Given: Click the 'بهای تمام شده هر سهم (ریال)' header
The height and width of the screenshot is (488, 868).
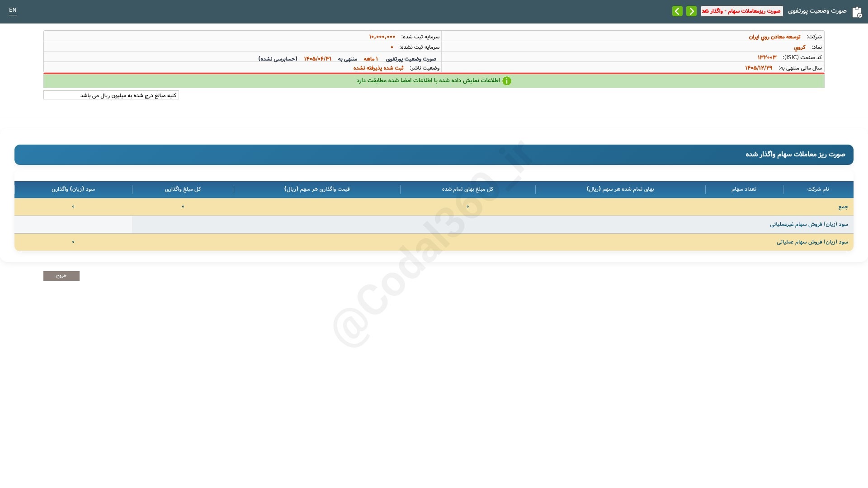Looking at the screenshot, I should click(x=620, y=189).
